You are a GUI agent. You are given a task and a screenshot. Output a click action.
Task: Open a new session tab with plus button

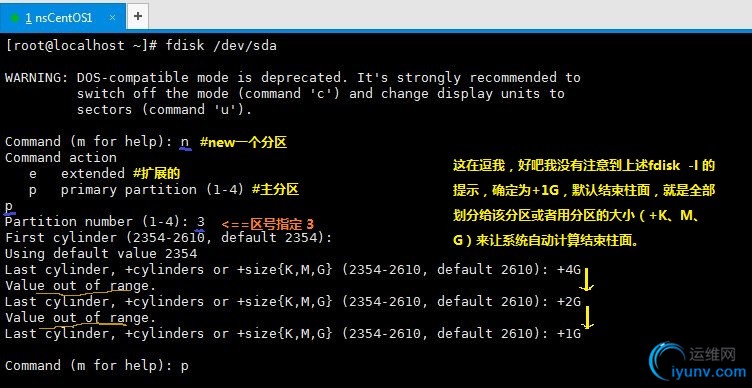click(138, 16)
